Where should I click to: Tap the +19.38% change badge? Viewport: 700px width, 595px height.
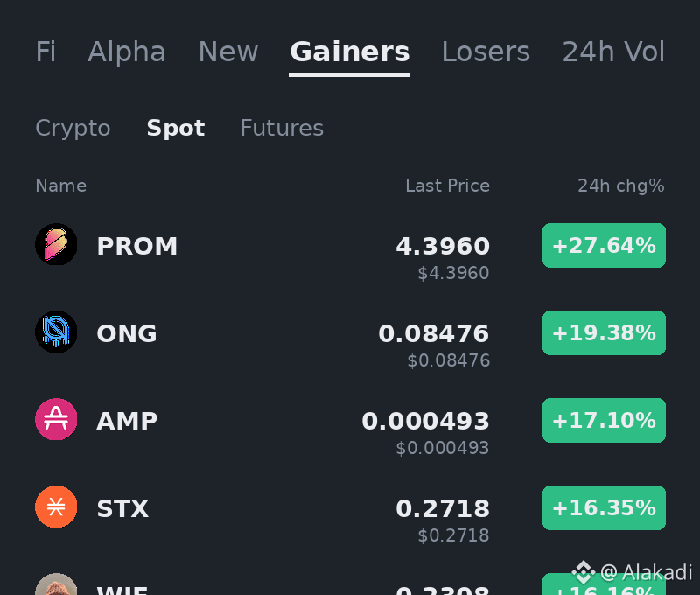tap(604, 333)
